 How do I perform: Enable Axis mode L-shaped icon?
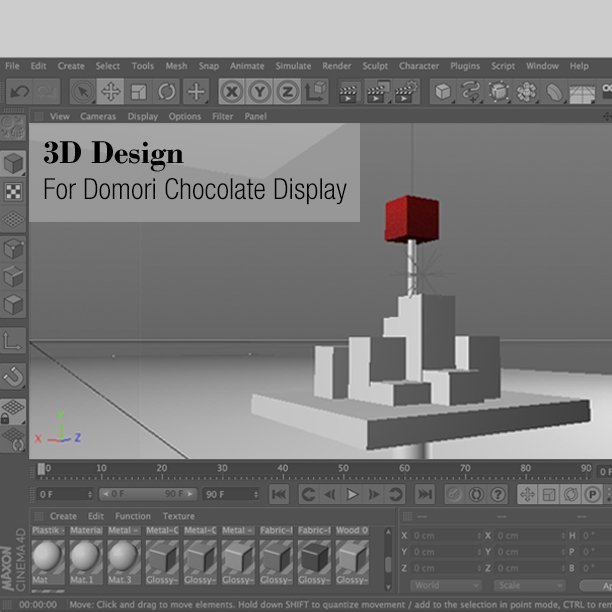13,340
